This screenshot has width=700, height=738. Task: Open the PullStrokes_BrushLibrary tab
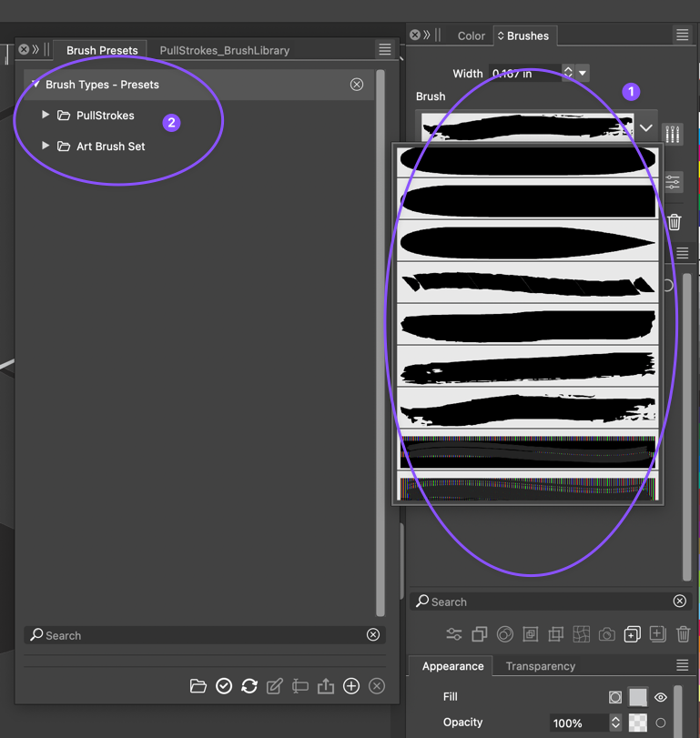tap(224, 51)
